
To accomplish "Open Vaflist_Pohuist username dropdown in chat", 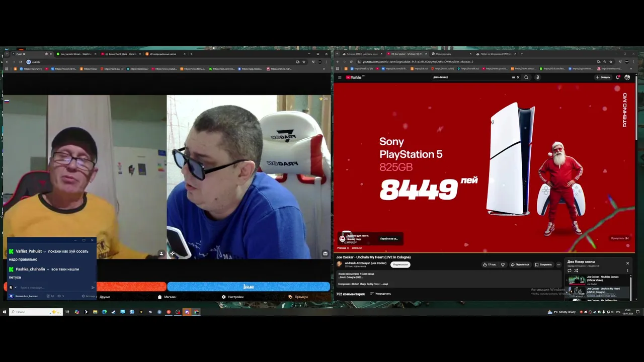I will 45,251.
